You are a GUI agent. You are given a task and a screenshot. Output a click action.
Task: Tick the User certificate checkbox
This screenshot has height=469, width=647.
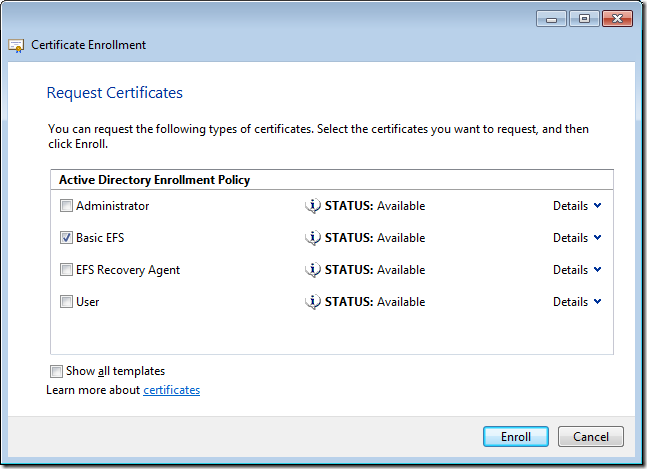[x=66, y=302]
